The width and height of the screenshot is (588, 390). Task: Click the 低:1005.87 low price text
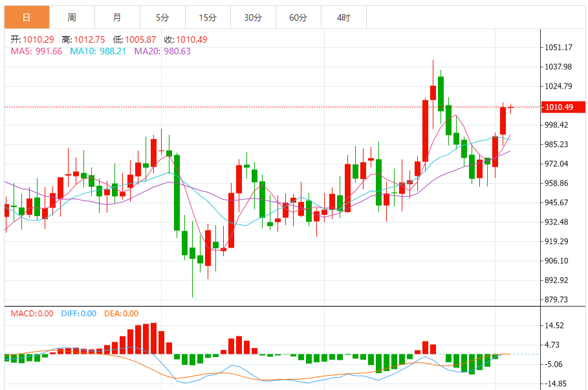pyautogui.click(x=135, y=39)
